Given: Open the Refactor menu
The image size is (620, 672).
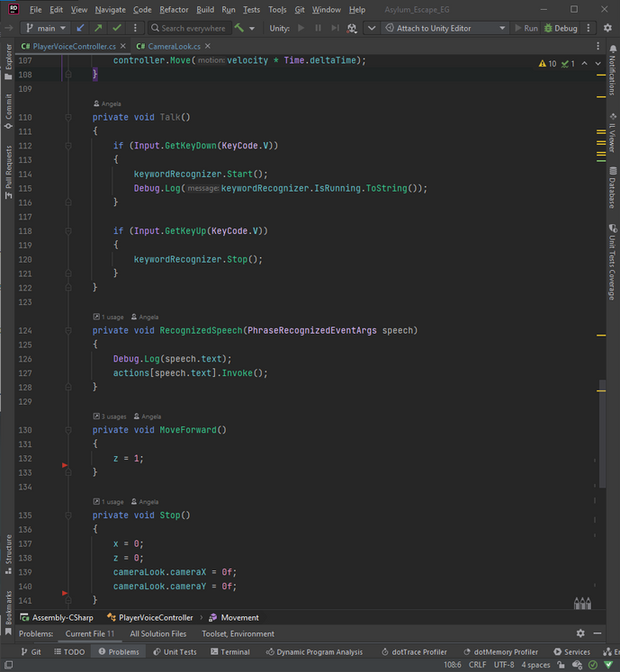Looking at the screenshot, I should click(174, 10).
